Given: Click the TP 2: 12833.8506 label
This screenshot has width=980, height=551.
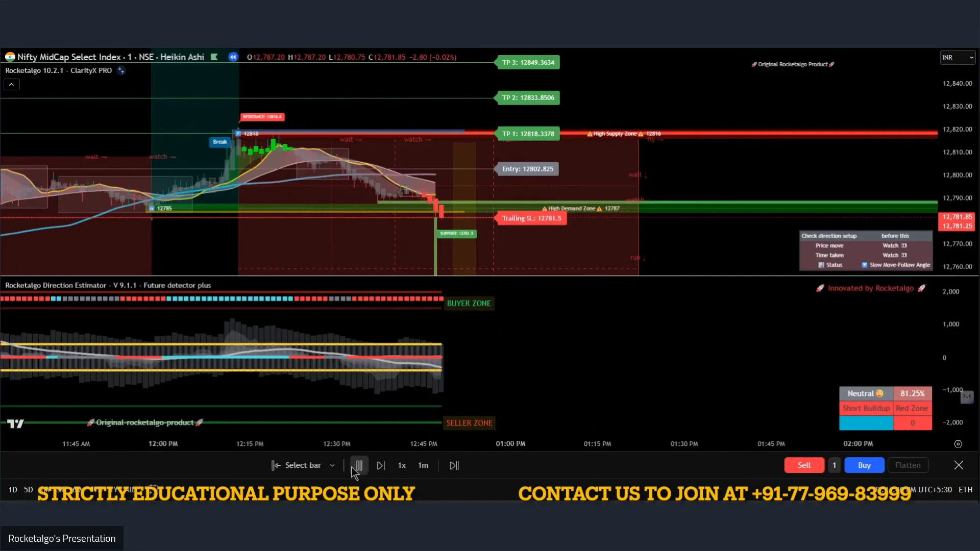Looking at the screenshot, I should 528,97.
